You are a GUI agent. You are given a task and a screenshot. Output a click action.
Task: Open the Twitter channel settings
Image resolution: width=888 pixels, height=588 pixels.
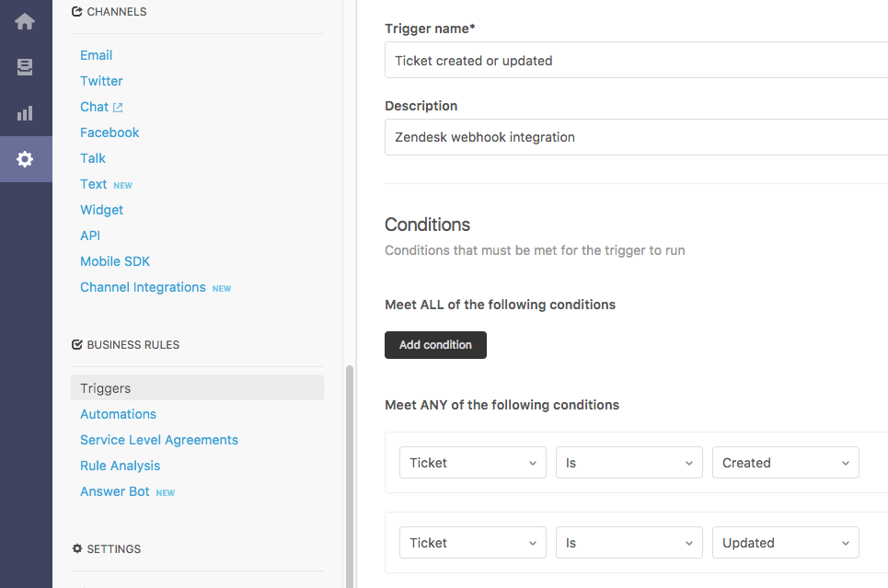coord(101,81)
